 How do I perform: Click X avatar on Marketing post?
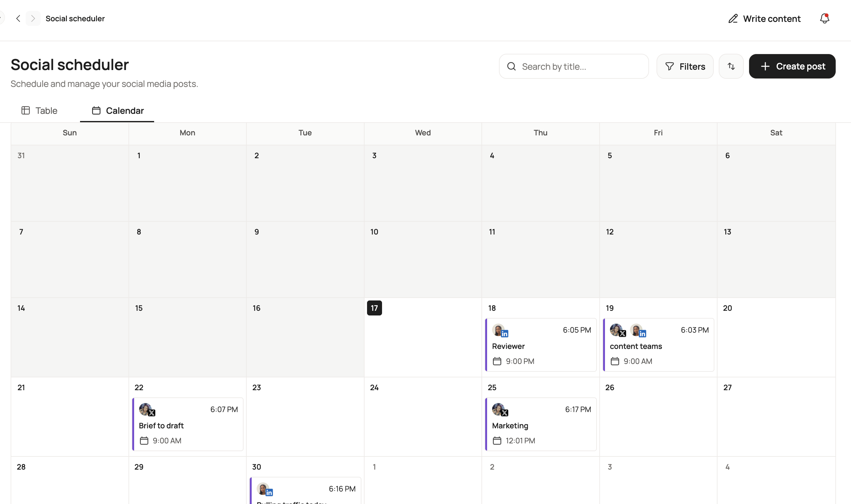(500, 409)
